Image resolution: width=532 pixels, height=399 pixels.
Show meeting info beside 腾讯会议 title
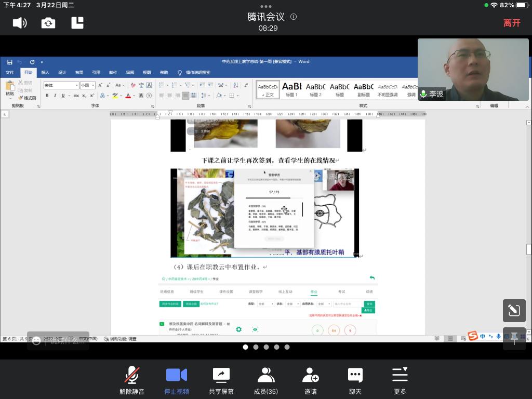point(294,17)
